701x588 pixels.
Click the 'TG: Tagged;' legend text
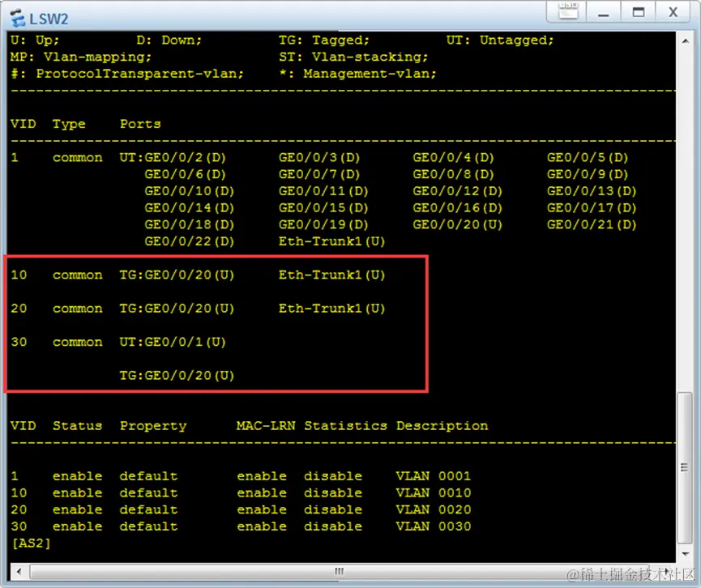(x=323, y=40)
